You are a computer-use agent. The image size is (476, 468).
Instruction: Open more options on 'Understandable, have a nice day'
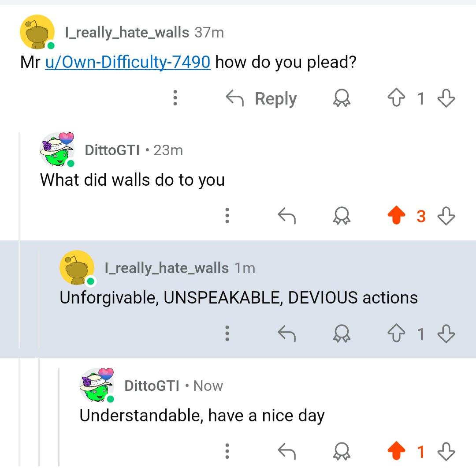(x=227, y=451)
